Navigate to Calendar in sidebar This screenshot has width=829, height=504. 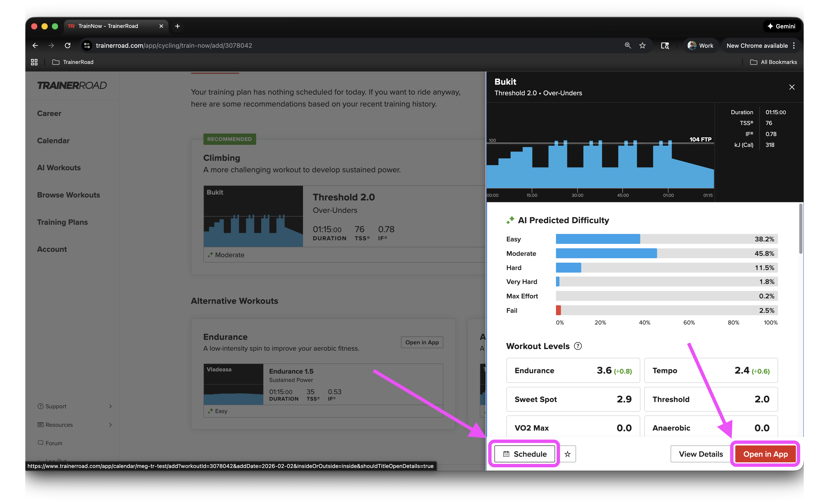point(53,141)
